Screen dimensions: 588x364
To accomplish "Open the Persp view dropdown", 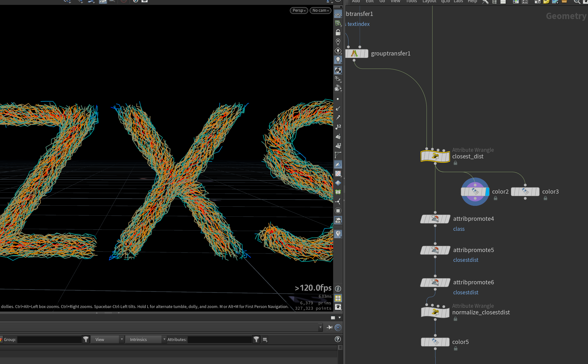I will click(299, 11).
